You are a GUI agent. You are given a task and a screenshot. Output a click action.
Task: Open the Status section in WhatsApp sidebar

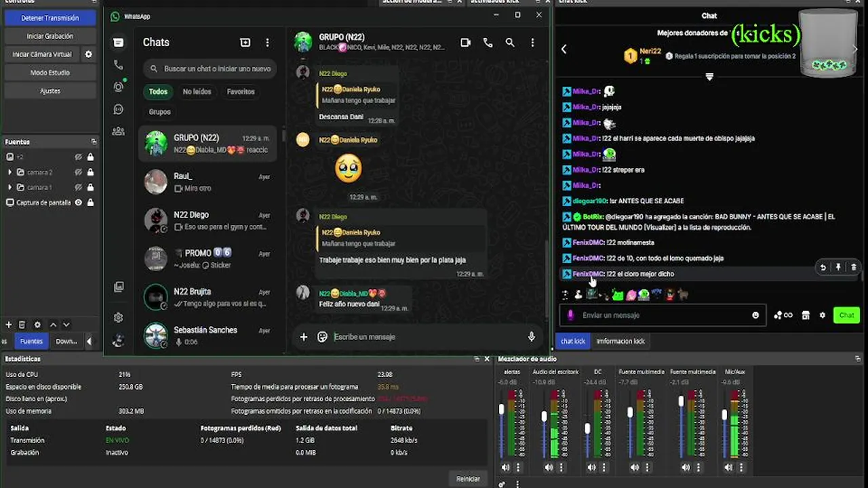(x=119, y=86)
